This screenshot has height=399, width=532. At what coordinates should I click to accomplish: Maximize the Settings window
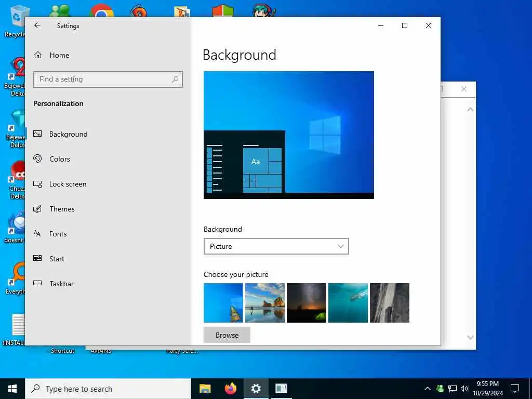[x=404, y=25]
